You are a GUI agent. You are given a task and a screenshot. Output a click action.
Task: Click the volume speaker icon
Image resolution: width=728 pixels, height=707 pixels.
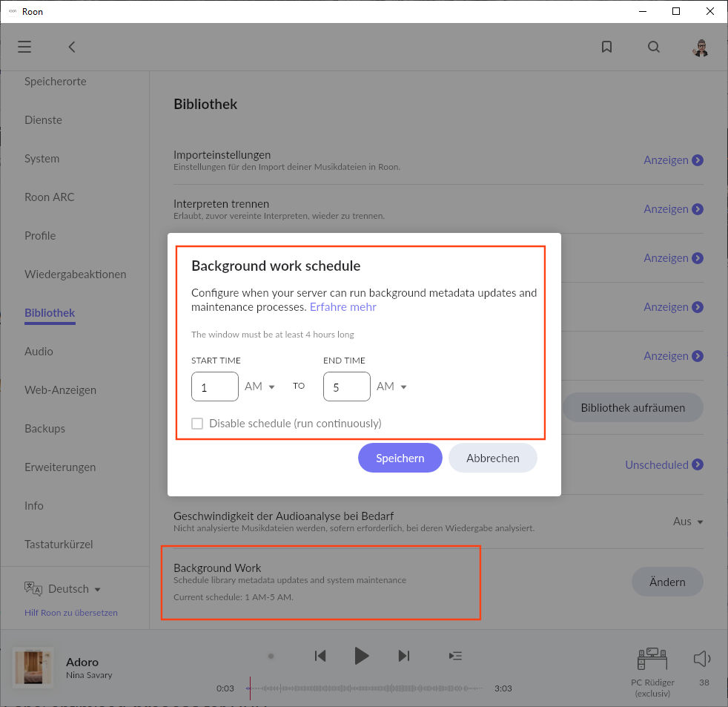(x=701, y=658)
